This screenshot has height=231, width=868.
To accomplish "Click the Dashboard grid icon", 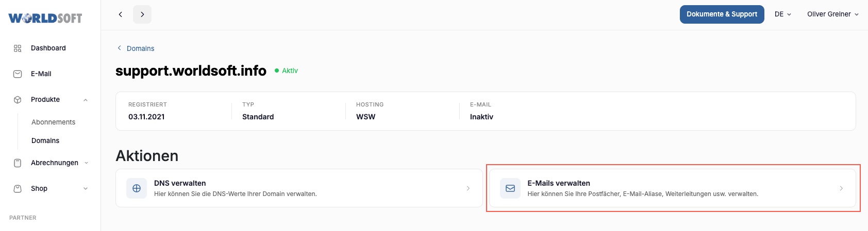I will click(18, 48).
